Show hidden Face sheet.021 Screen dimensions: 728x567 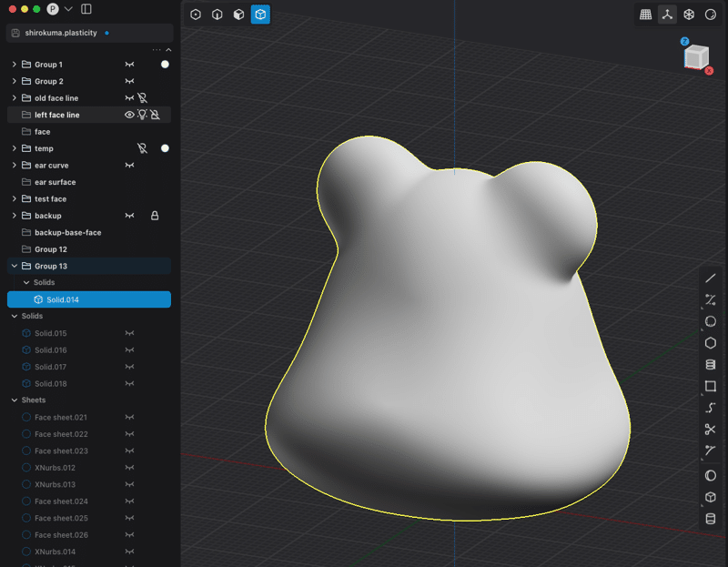[129, 417]
